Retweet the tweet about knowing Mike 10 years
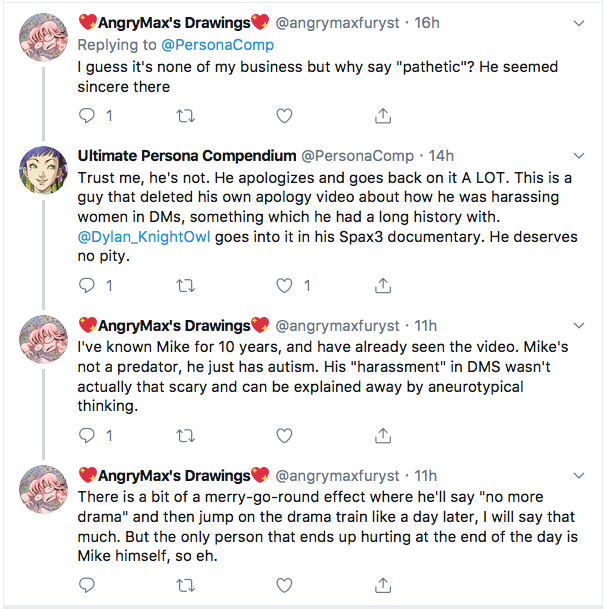This screenshot has width=605, height=609. click(186, 436)
